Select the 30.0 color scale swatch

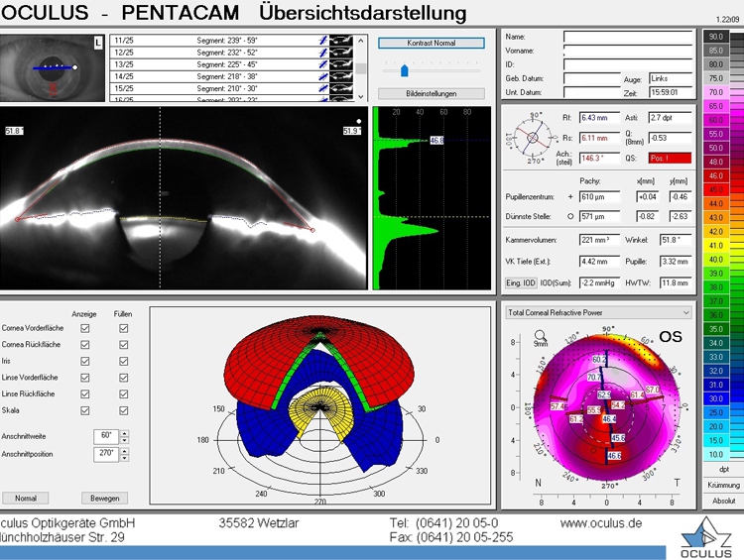point(716,398)
